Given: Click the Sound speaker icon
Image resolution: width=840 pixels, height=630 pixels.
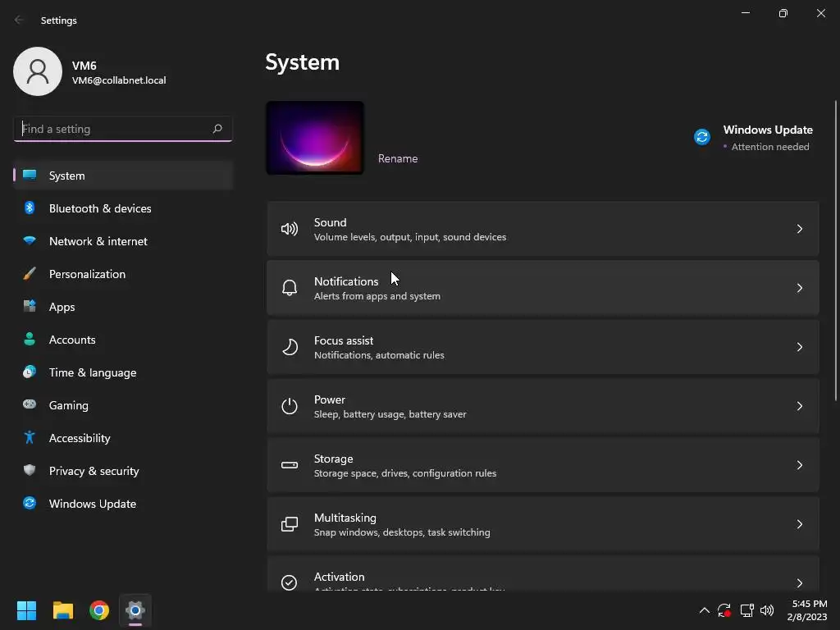Looking at the screenshot, I should [290, 230].
